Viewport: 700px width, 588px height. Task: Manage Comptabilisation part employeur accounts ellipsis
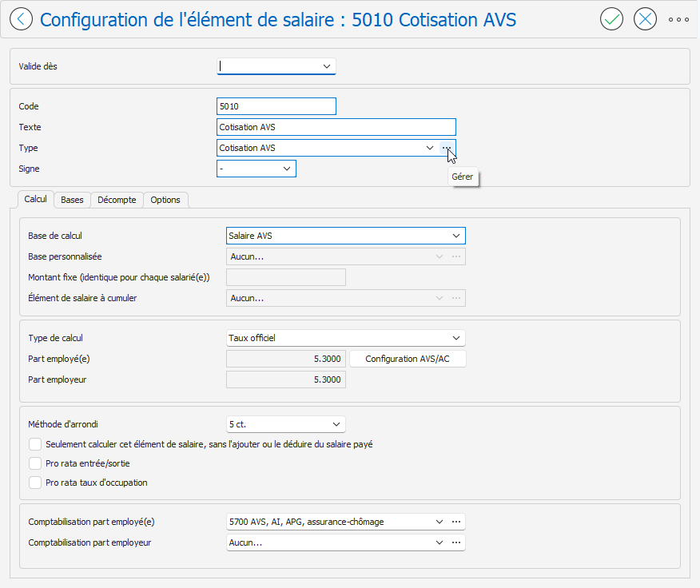[x=455, y=543]
